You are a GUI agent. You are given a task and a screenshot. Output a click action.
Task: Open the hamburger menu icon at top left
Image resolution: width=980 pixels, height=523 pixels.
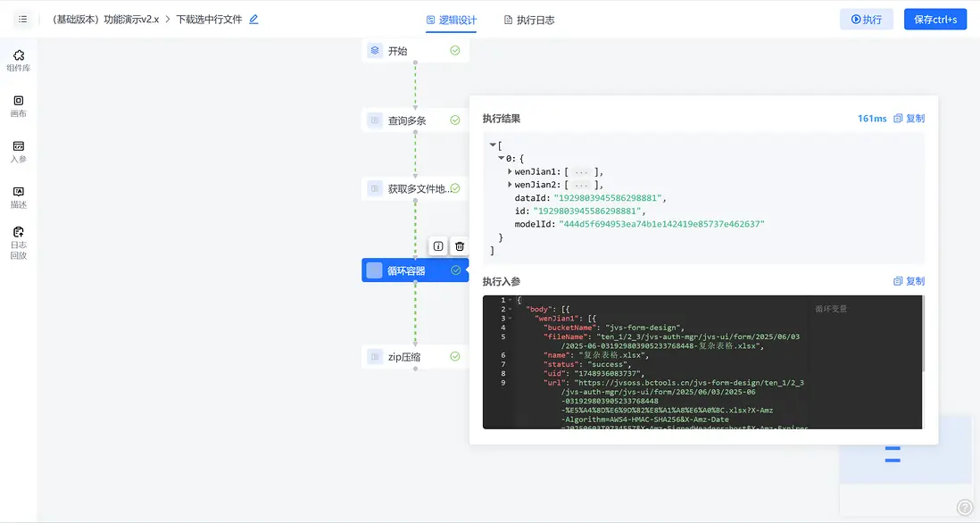coord(22,20)
